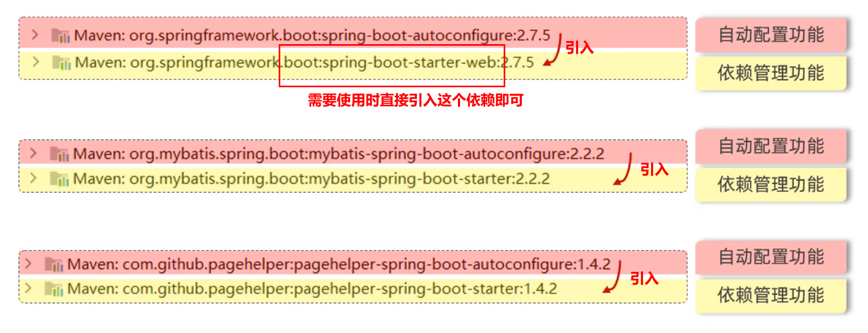The width and height of the screenshot is (868, 333).
Task: Expand the pagehelper-spring-boot-autoconfigure:1.4.2 chevron
Action: (28, 264)
